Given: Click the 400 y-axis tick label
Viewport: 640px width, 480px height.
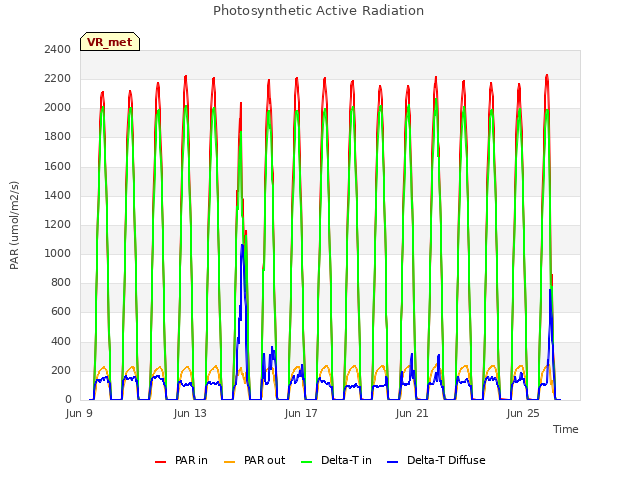Looking at the screenshot, I should coord(61,341).
